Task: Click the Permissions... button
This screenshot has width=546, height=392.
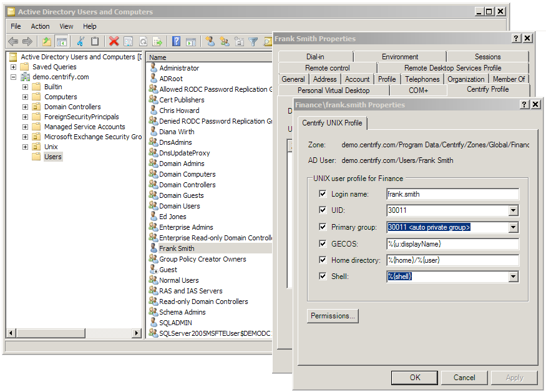Action: point(333,316)
